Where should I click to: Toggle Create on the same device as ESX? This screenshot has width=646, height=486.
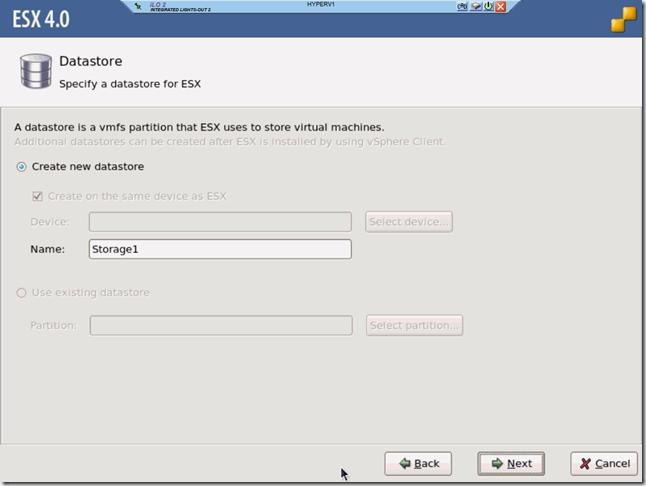(37, 196)
